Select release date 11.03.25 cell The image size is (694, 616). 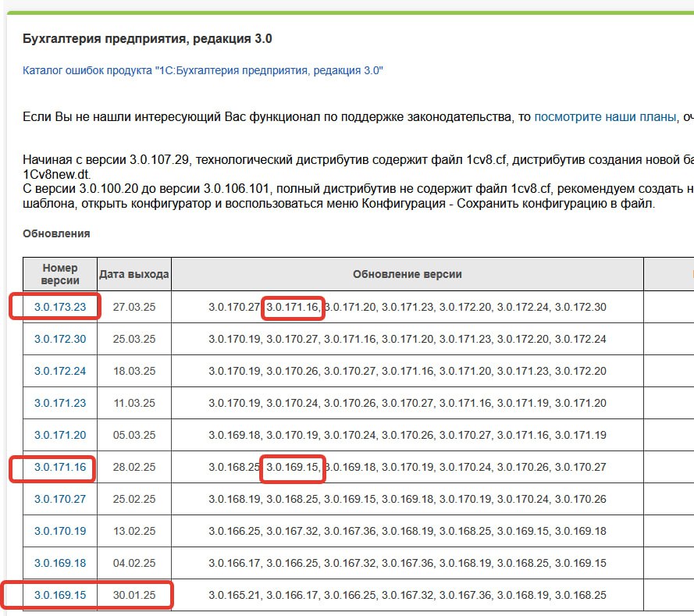pyautogui.click(x=134, y=403)
